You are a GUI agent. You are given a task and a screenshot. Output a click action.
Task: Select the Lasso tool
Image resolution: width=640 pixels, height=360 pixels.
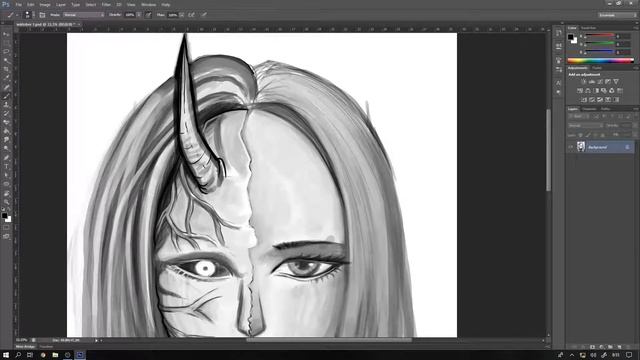tap(6, 52)
